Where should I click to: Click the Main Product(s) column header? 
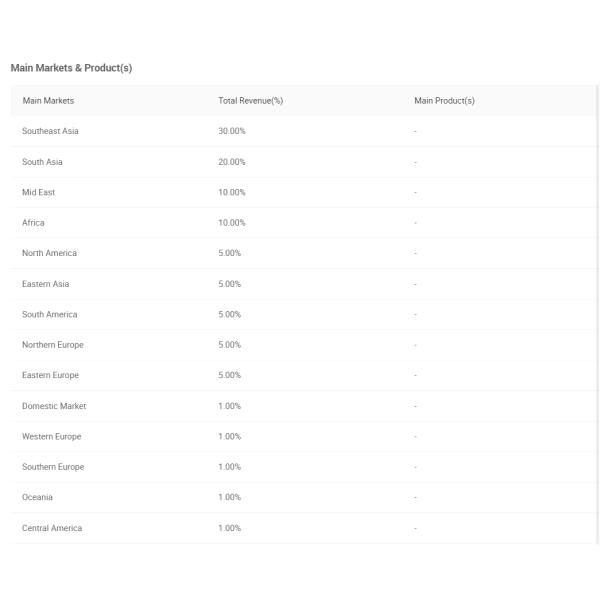point(444,101)
